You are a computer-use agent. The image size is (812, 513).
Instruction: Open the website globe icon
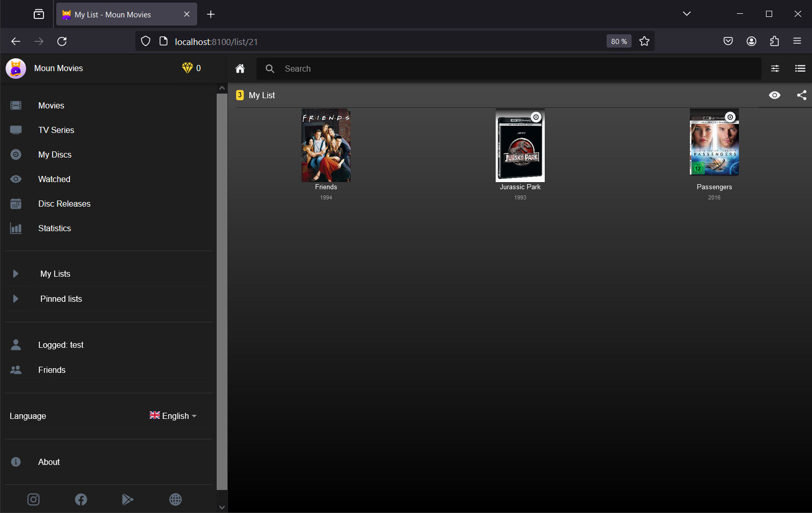point(175,499)
